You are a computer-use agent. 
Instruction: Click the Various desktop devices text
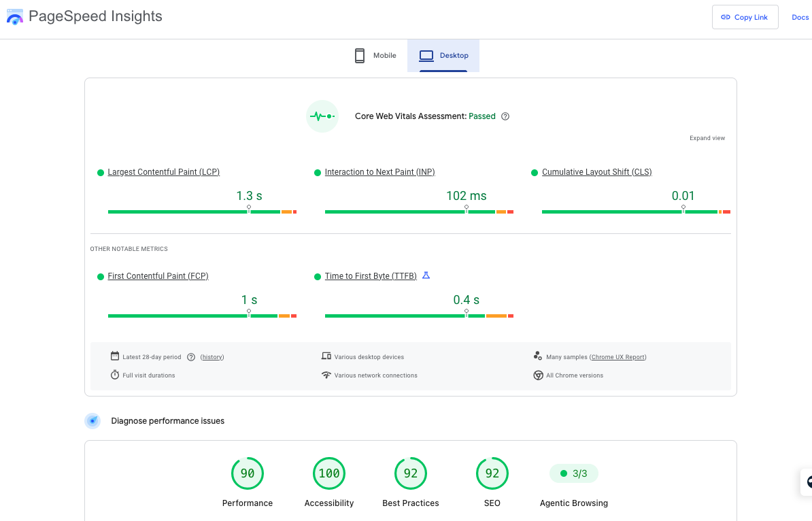pyautogui.click(x=369, y=357)
